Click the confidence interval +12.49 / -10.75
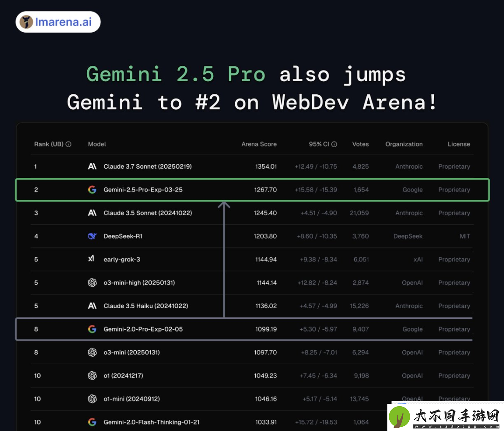Viewport: 504px width, 431px height. [316, 166]
